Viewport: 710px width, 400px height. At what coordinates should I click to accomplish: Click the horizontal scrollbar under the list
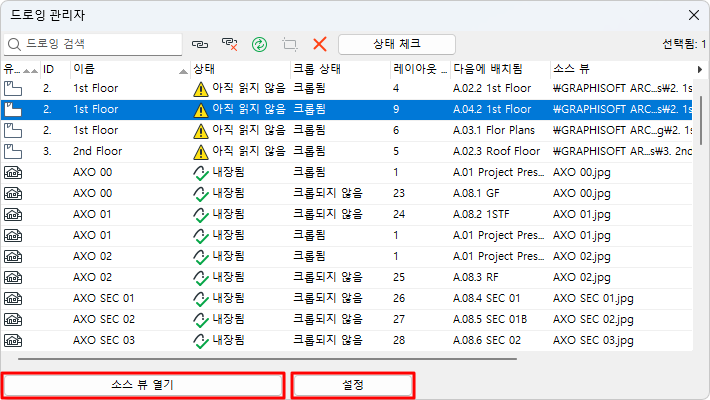pyautogui.click(x=267, y=359)
